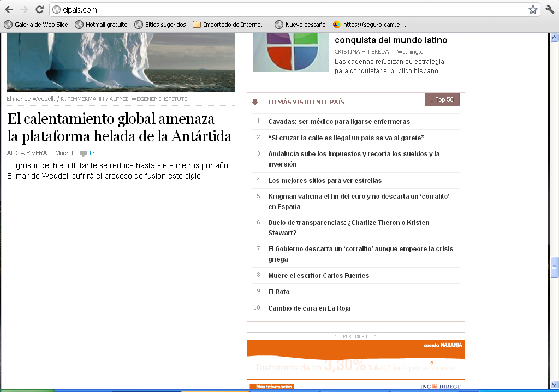Click the Top 50 button

click(x=442, y=99)
